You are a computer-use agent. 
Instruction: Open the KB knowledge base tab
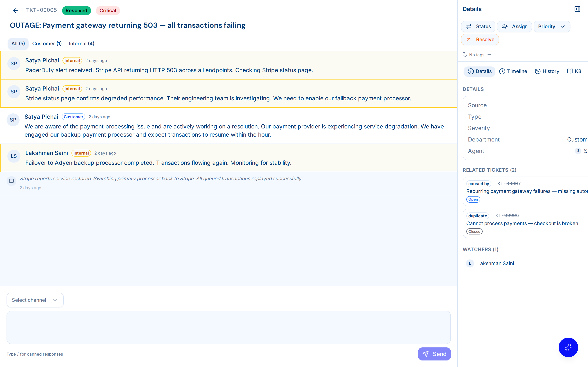(574, 71)
